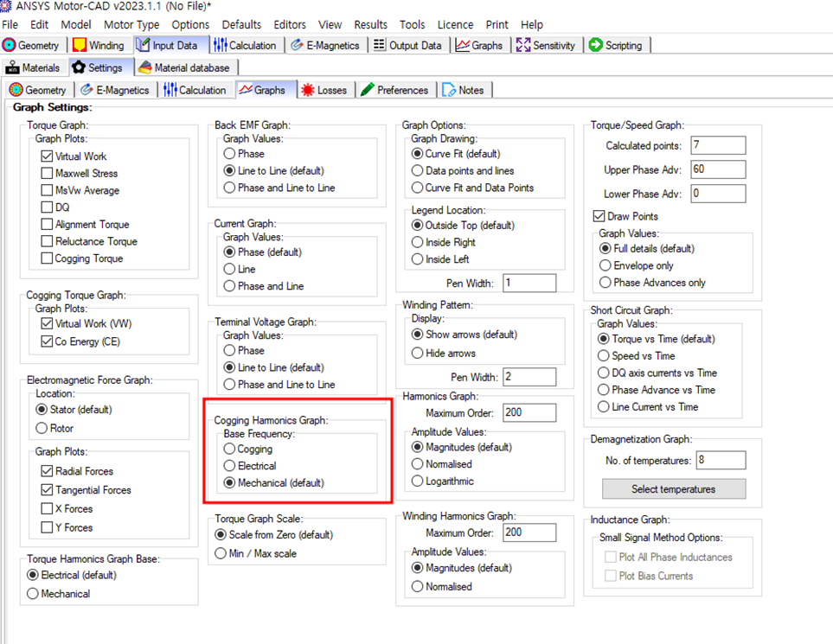Enable the X Forces checkbox

(x=47, y=508)
